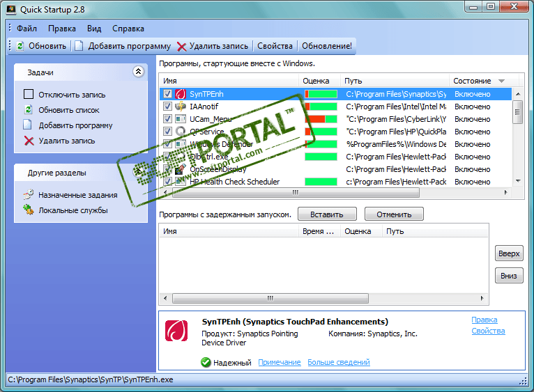Open the Свойства link in the details pane

click(x=489, y=331)
